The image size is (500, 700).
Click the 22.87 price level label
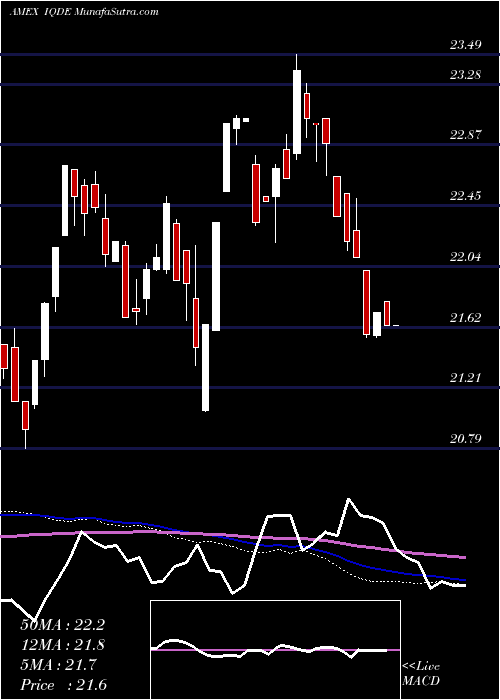tap(466, 135)
